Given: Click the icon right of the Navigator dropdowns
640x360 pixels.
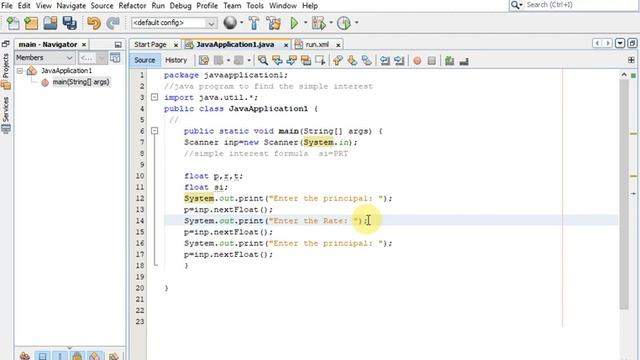Looking at the screenshot, I should 116,58.
